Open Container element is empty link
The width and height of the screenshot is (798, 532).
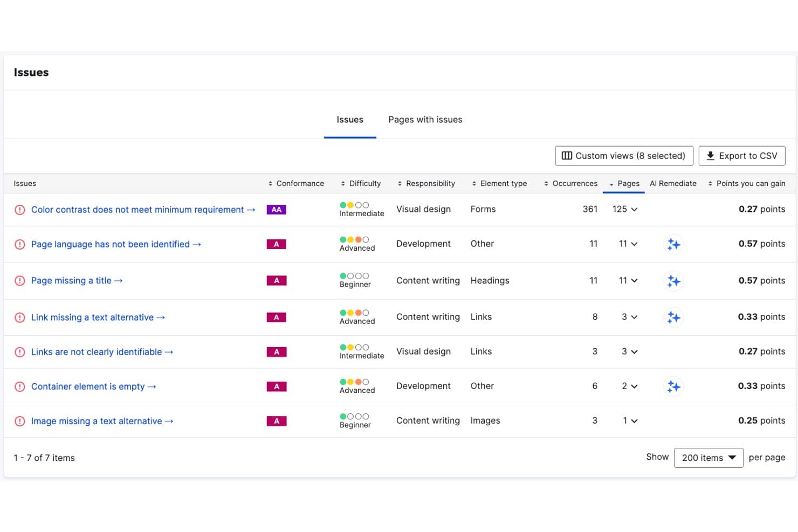pyautogui.click(x=93, y=386)
